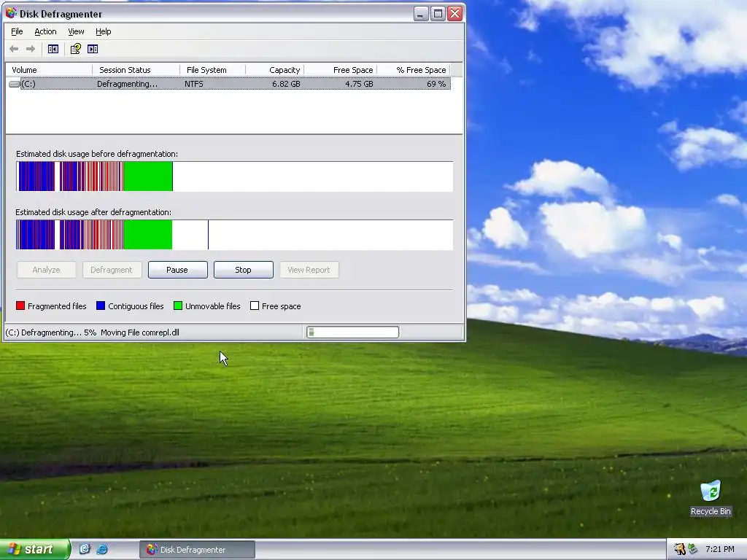Click the '6.82 GB' capacity value
Screen dimensions: 747x560
pos(286,84)
